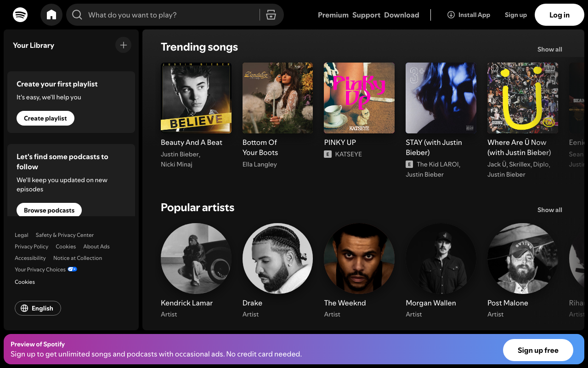The height and width of the screenshot is (368, 588).
Task: Click the Spotify logo
Action: coord(20,14)
